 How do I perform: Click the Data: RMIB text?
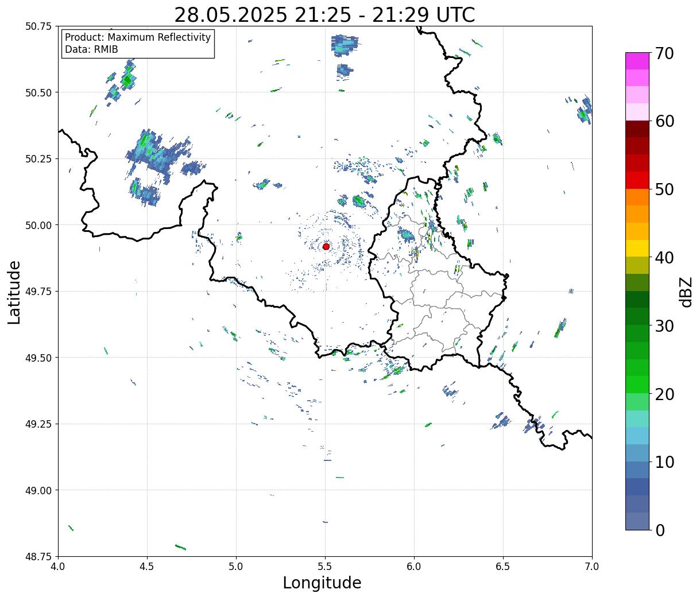[91, 49]
